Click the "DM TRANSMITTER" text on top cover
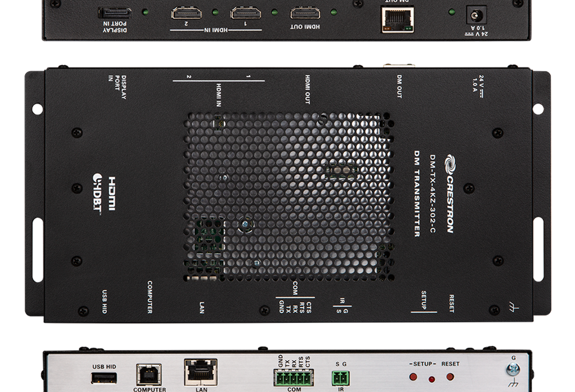This screenshot has height=392, width=575. [x=416, y=193]
